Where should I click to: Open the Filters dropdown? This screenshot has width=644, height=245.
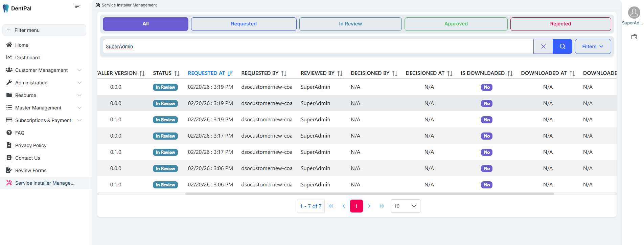coord(593,46)
